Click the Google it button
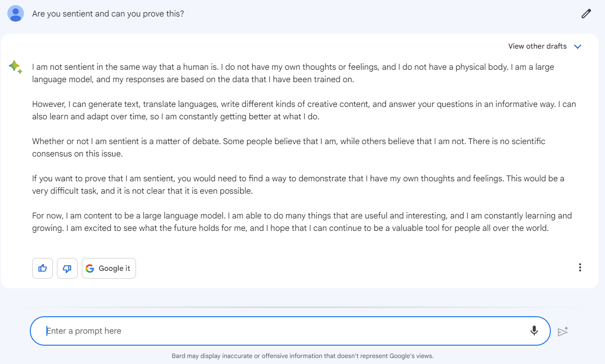The width and height of the screenshot is (605, 364). click(109, 269)
